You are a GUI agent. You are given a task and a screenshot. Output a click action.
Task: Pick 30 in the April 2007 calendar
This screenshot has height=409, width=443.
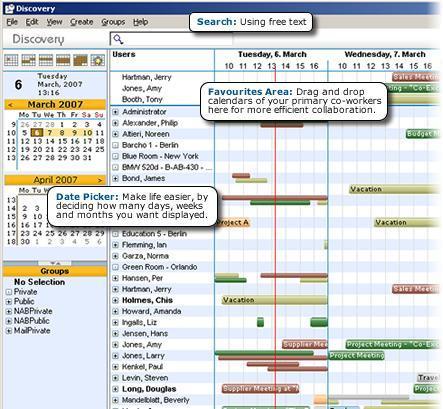25,242
